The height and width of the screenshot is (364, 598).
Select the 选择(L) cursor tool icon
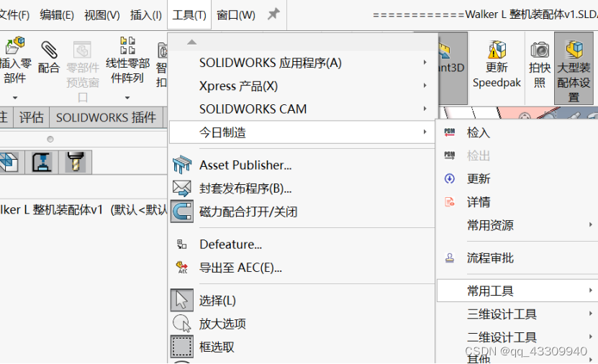click(x=182, y=300)
